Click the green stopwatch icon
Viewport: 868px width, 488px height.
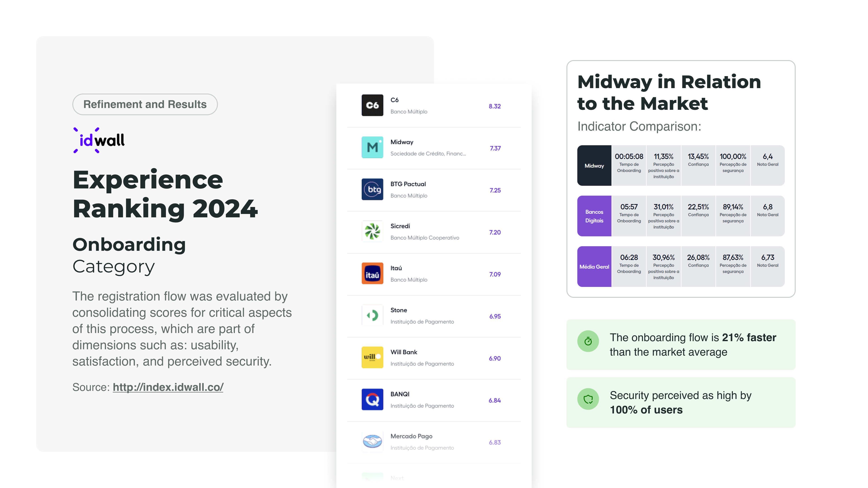[x=588, y=341]
